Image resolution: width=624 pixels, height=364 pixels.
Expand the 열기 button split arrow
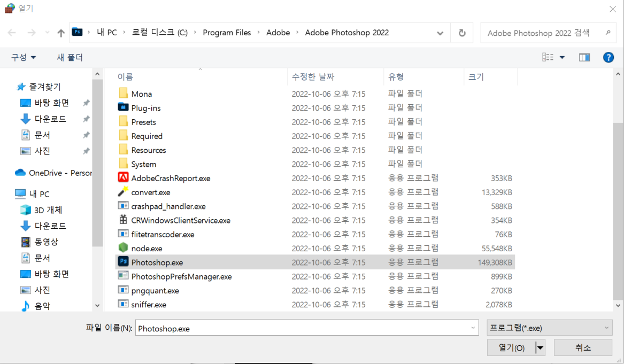pos(540,347)
